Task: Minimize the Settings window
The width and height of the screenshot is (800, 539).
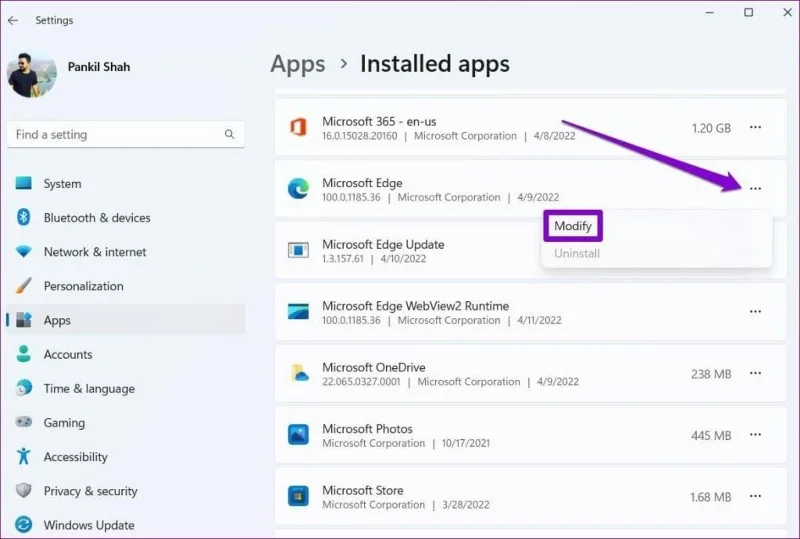Action: click(x=710, y=12)
